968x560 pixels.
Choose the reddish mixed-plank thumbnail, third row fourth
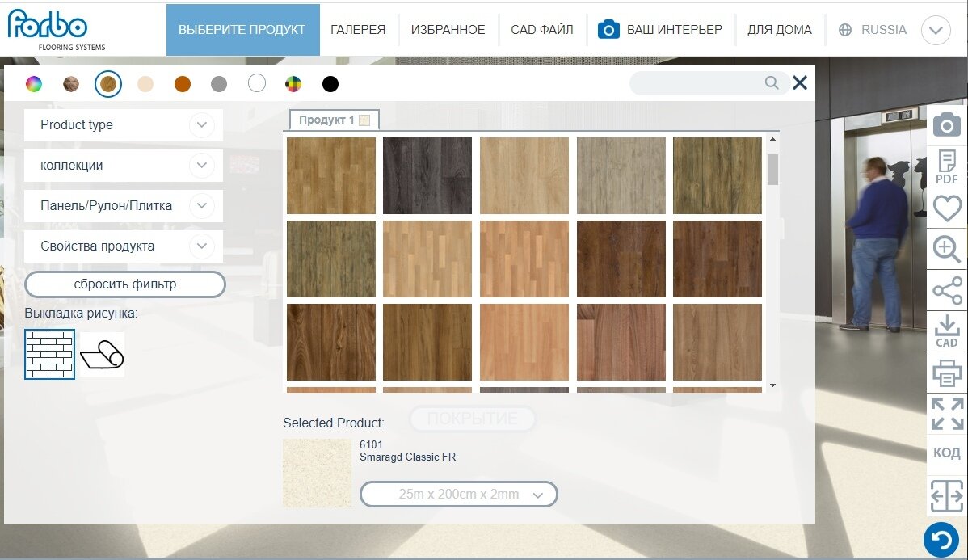point(621,342)
